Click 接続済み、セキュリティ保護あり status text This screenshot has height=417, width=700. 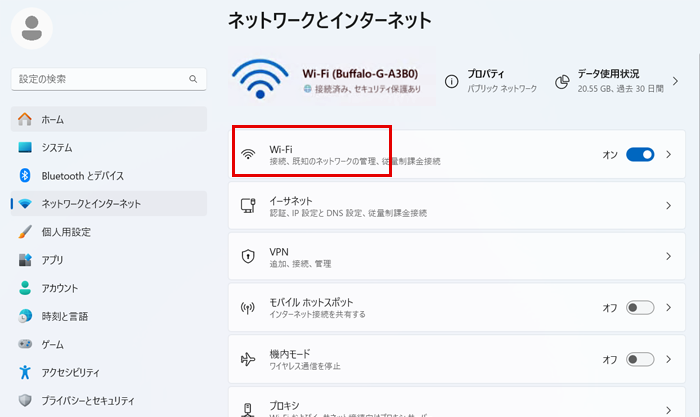coord(368,89)
